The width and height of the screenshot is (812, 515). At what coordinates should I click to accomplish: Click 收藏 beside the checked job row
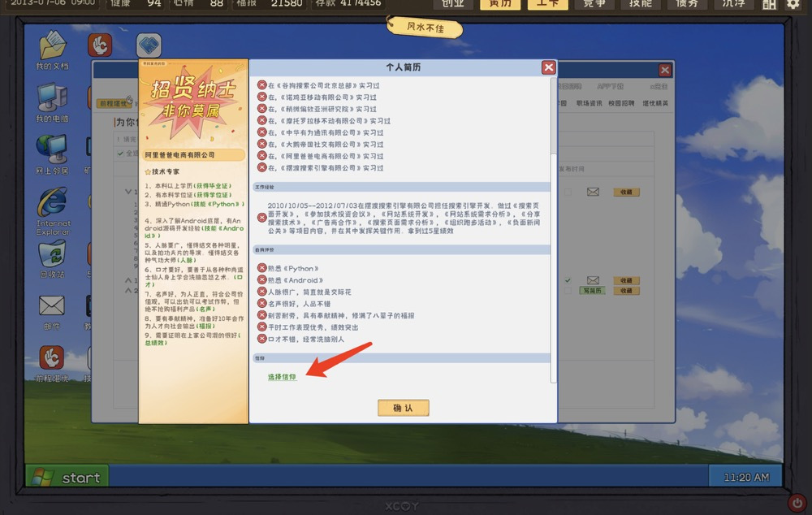[x=626, y=280]
